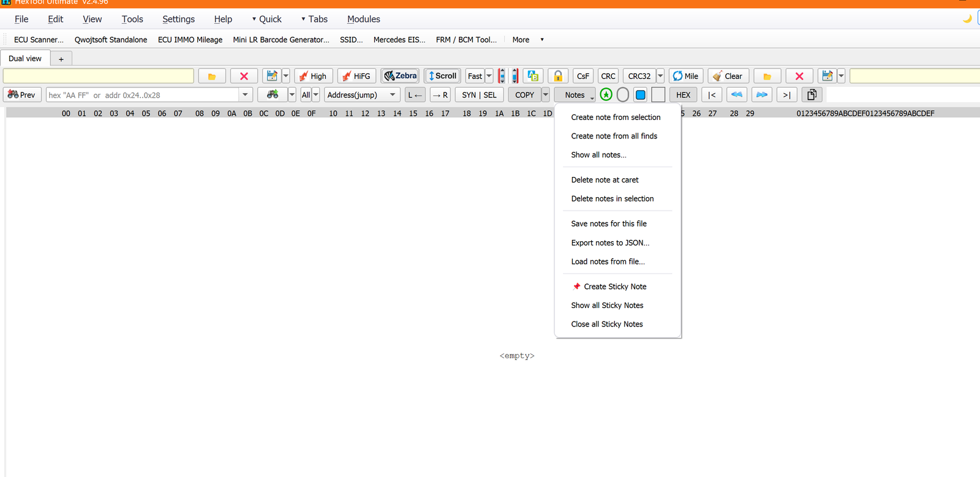Close left pane file with red X
980x477 pixels.
pos(244,76)
